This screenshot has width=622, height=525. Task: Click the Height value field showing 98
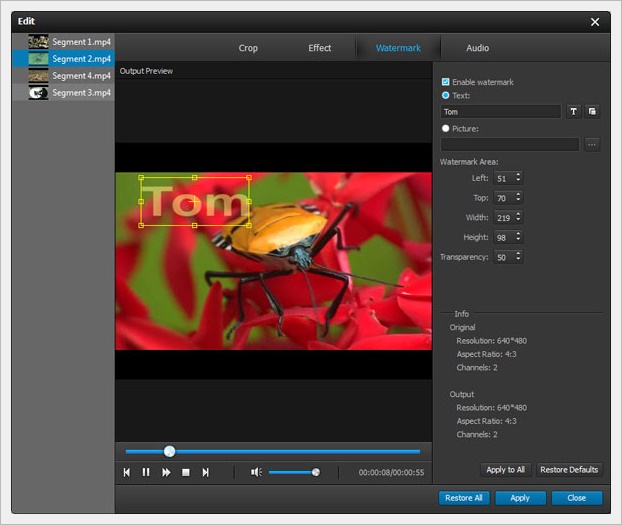504,237
